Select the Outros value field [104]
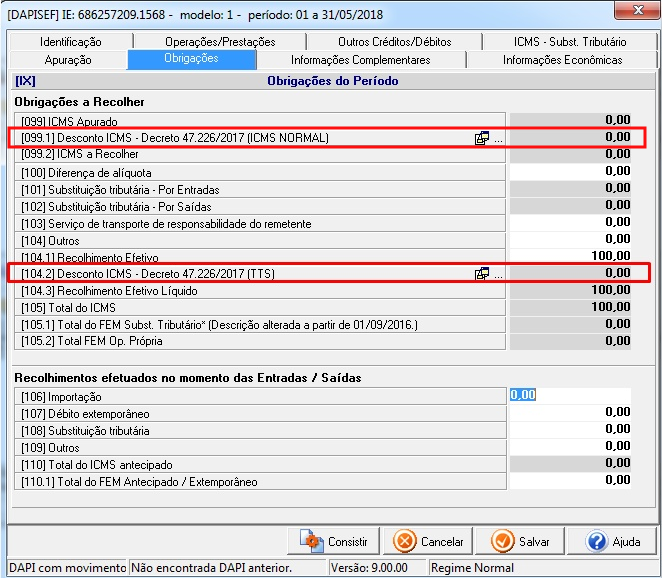Screen dimensions: 662x578 coord(571,240)
